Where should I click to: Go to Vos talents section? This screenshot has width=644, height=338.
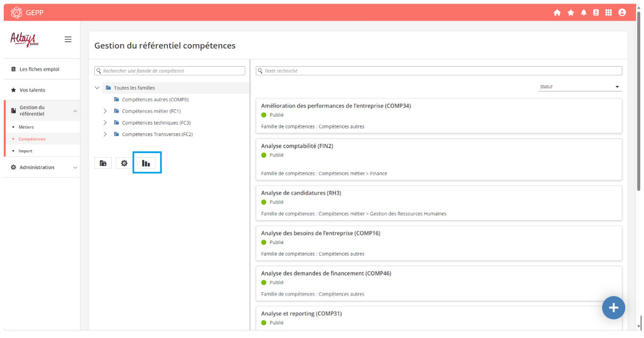pos(32,90)
